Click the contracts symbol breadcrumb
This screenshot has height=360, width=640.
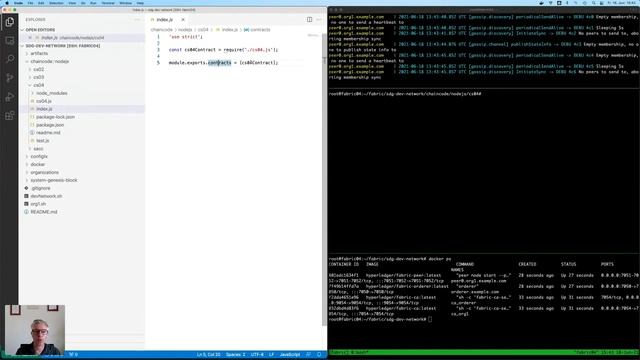pyautogui.click(x=257, y=30)
